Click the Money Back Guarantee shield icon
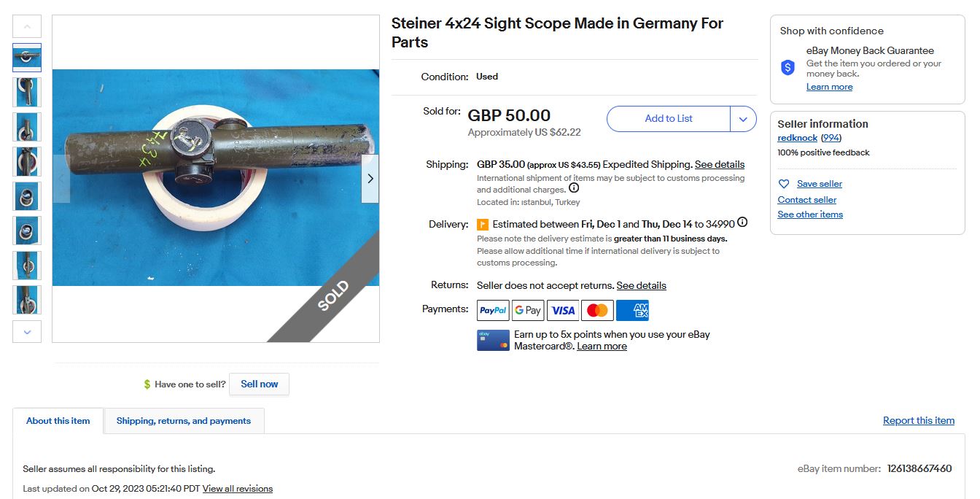Viewport: 980px width, 499px height. pos(787,68)
